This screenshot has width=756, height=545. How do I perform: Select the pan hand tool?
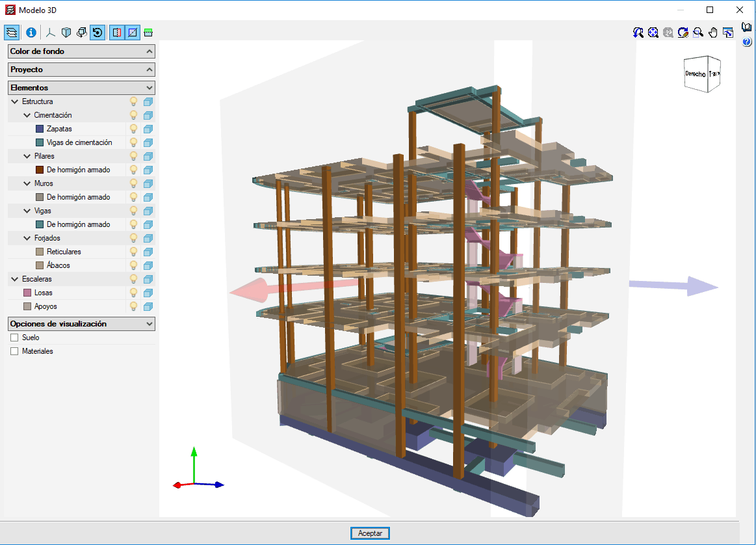click(x=712, y=33)
